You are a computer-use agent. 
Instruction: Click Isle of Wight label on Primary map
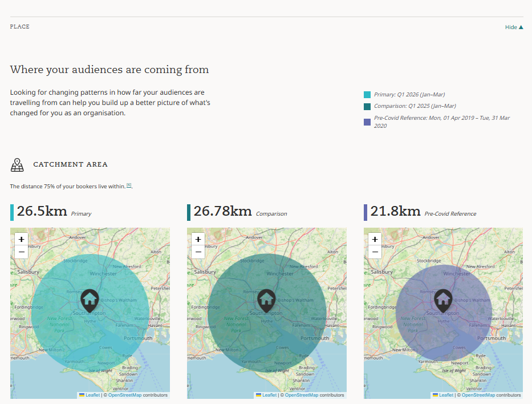[x=100, y=371]
